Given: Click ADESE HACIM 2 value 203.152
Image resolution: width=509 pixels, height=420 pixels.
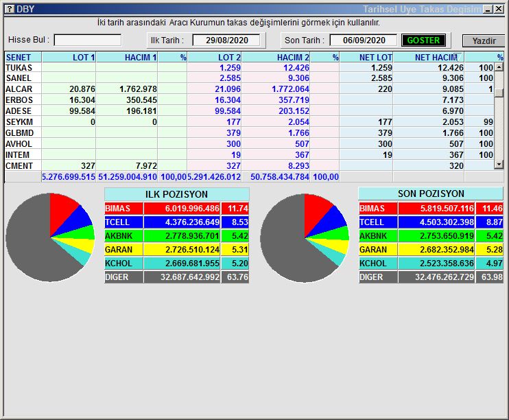Looking at the screenshot, I should (x=294, y=110).
